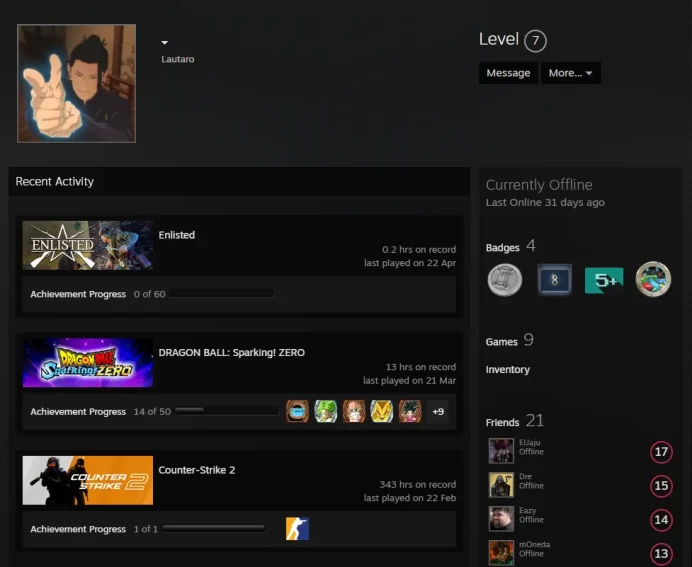
Task: Open the Games 9 list
Action: coord(510,340)
